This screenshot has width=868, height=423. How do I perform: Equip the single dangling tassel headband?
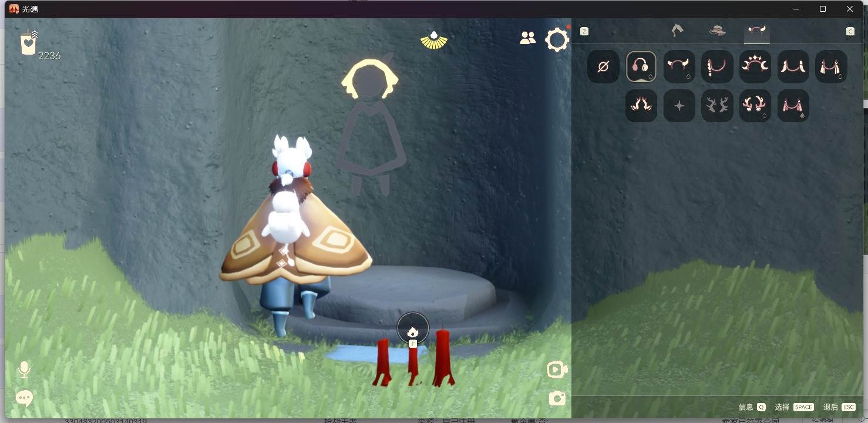tap(717, 66)
